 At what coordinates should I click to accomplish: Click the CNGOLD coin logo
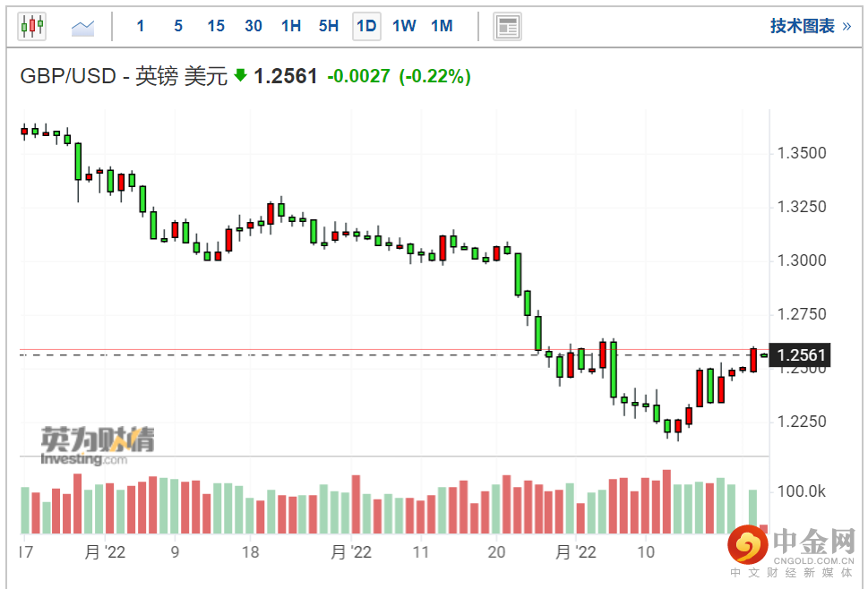tap(745, 543)
